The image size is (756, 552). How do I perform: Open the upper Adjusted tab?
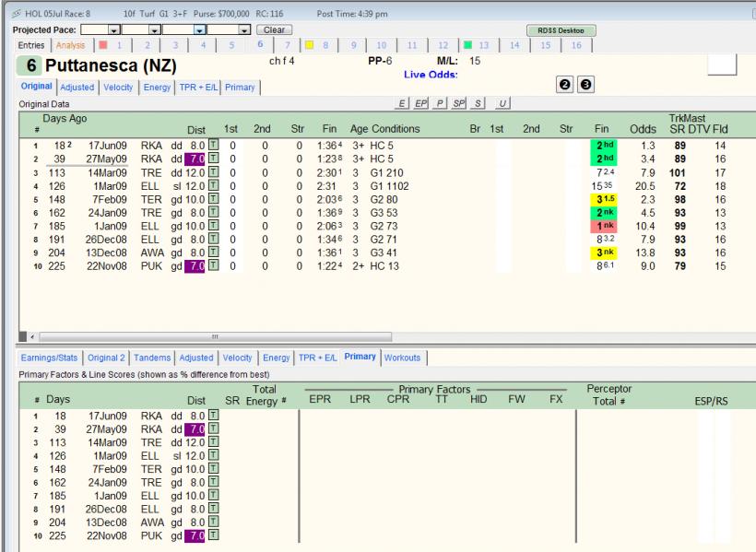77,88
